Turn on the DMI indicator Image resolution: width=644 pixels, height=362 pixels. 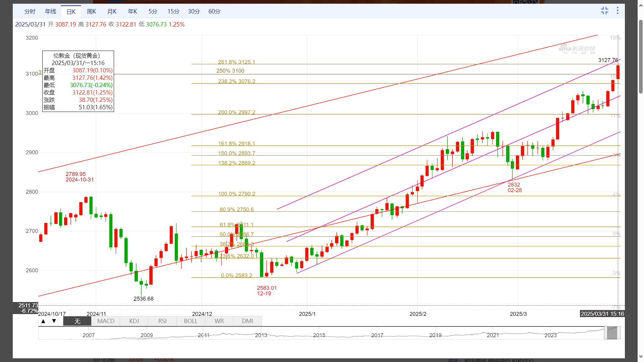pos(247,321)
